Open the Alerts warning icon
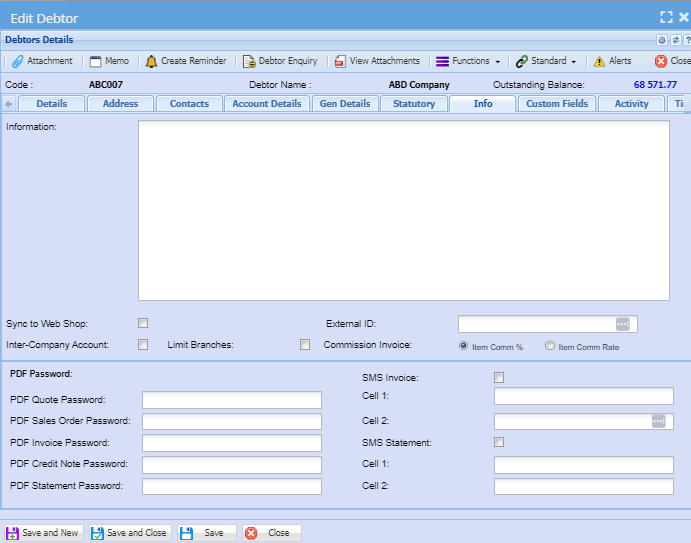691x543 pixels. tap(599, 61)
